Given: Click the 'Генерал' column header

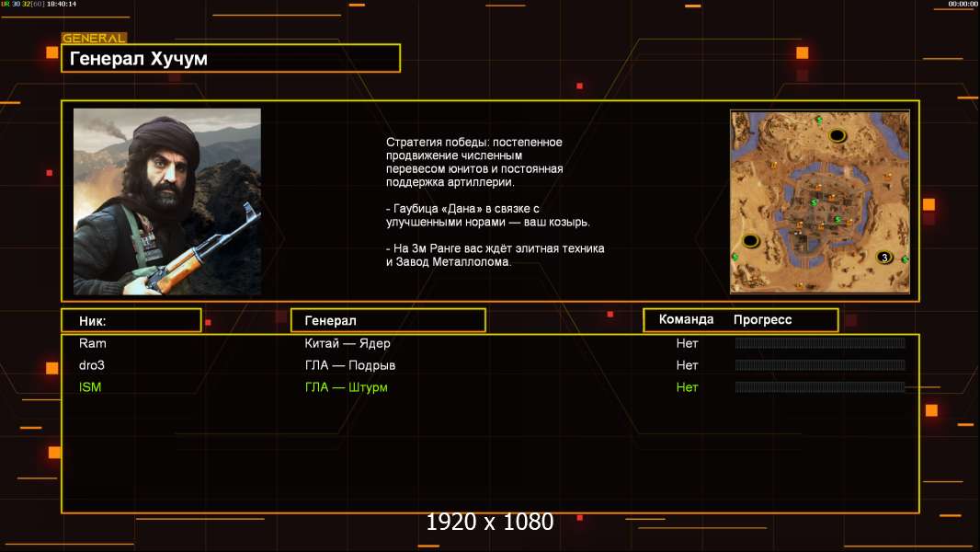Looking at the screenshot, I should 388,321.
